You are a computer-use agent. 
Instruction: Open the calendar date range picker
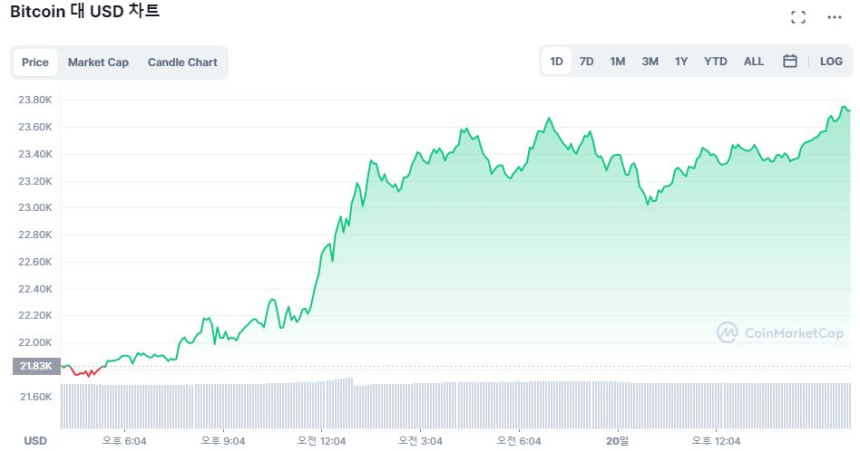tap(790, 61)
